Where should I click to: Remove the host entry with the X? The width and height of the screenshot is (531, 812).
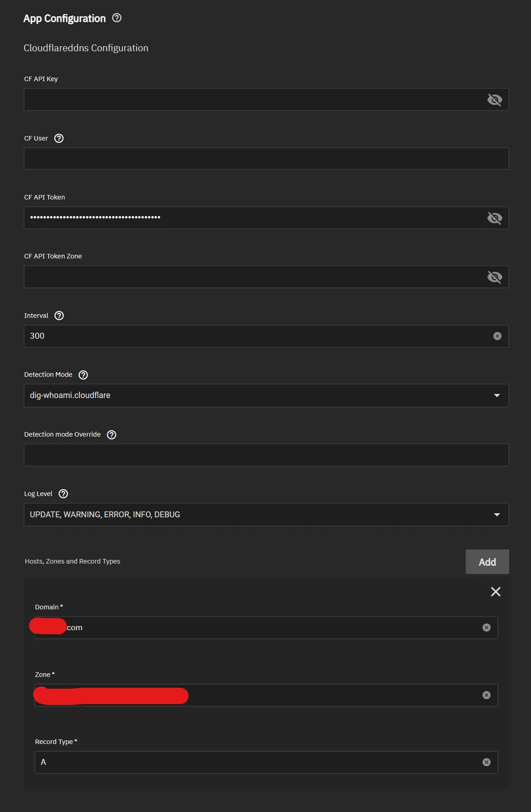tap(496, 592)
